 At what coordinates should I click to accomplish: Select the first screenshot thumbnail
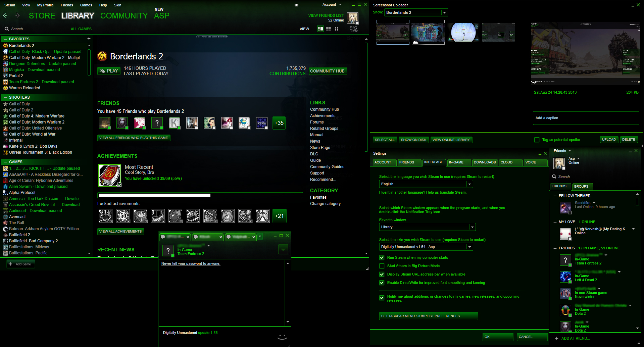[393, 32]
